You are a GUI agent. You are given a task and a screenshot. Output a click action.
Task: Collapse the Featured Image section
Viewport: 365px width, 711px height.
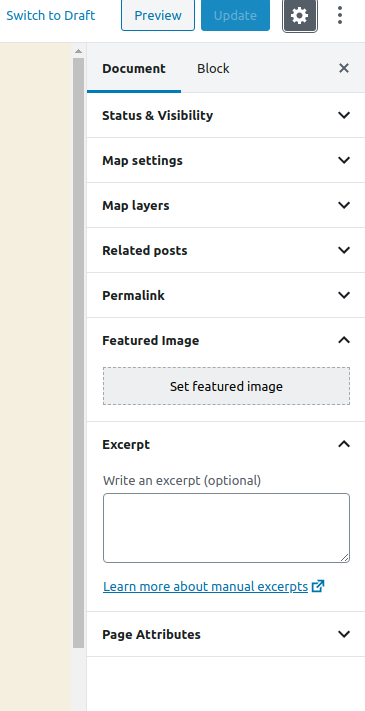(226, 340)
